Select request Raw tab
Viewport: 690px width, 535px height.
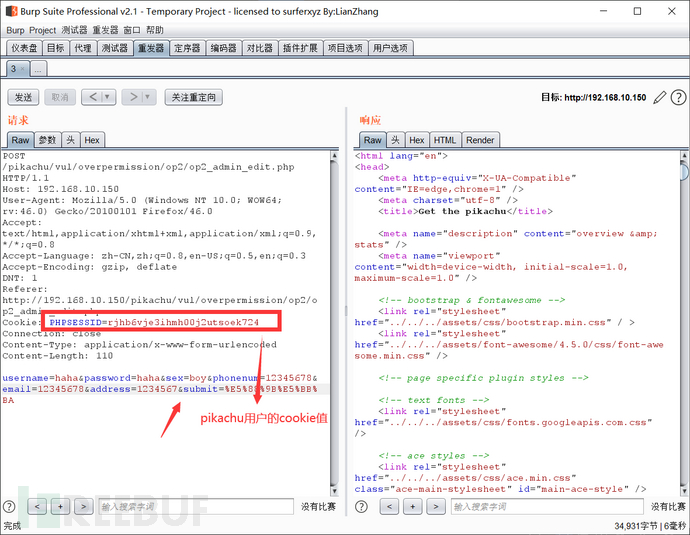coord(20,140)
